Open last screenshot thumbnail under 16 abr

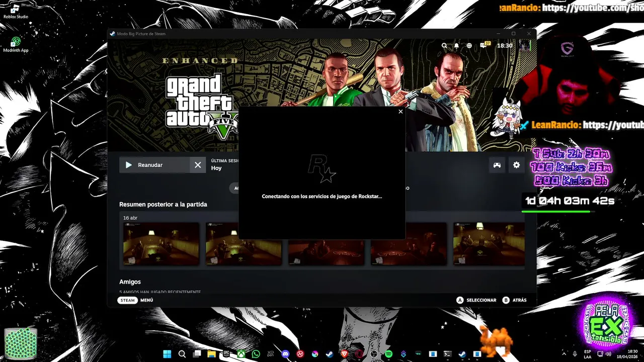[489, 244]
